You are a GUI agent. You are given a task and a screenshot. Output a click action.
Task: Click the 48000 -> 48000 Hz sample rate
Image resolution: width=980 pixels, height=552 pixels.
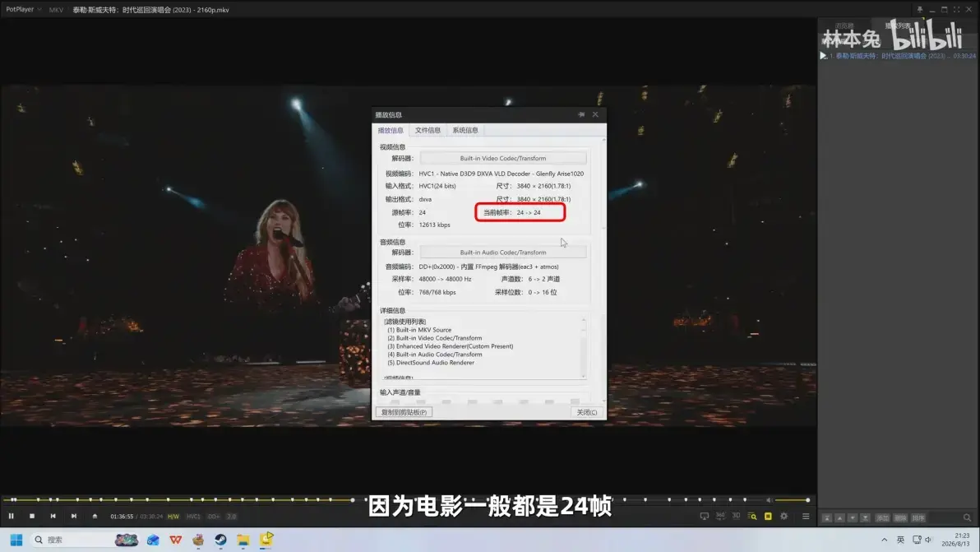pyautogui.click(x=445, y=280)
